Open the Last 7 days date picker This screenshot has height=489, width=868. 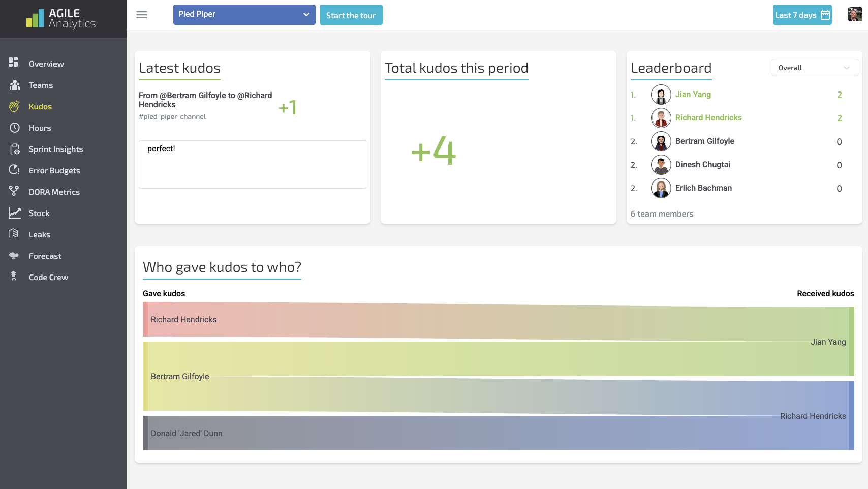click(802, 15)
